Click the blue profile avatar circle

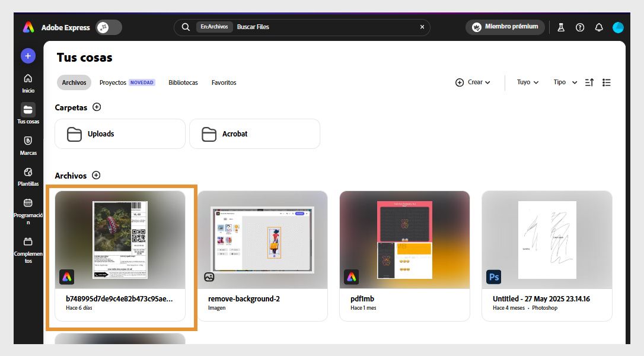click(x=619, y=27)
